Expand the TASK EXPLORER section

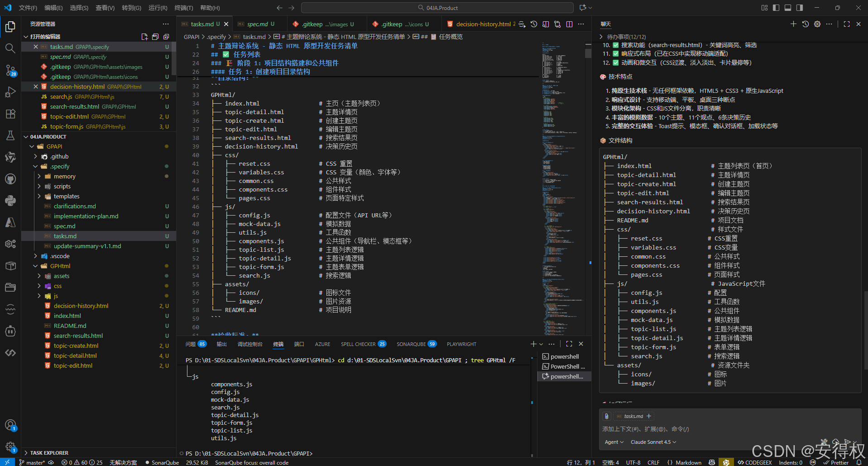(49, 453)
